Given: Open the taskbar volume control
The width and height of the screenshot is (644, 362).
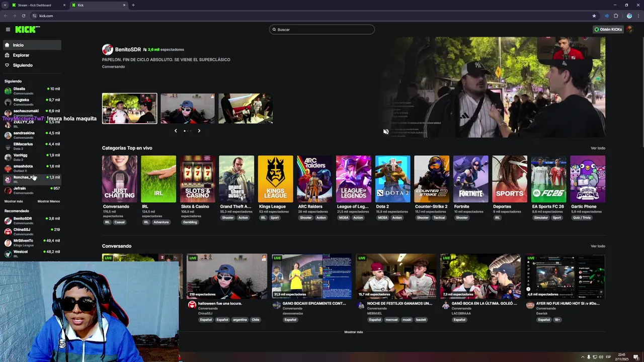Looking at the screenshot, I should click(601, 357).
